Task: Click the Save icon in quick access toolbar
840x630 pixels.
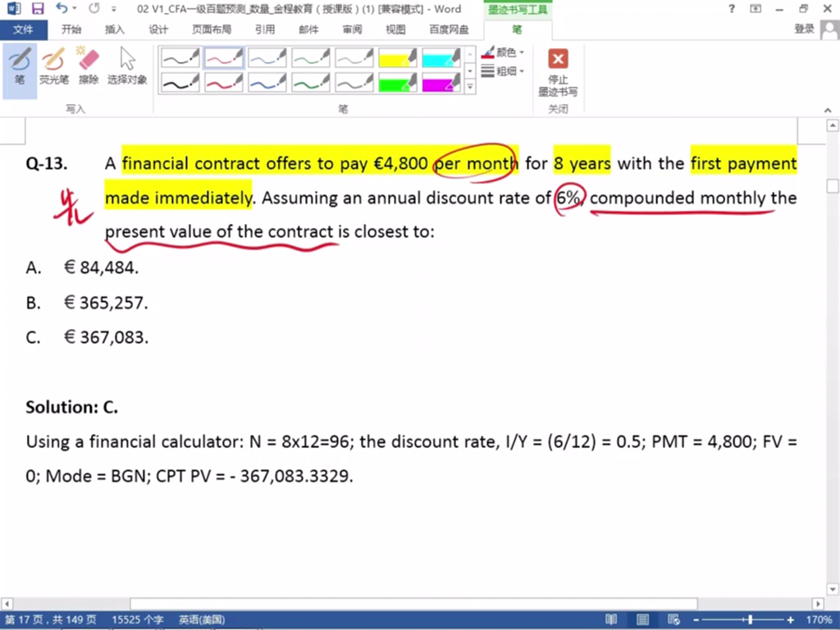Action: (x=38, y=9)
